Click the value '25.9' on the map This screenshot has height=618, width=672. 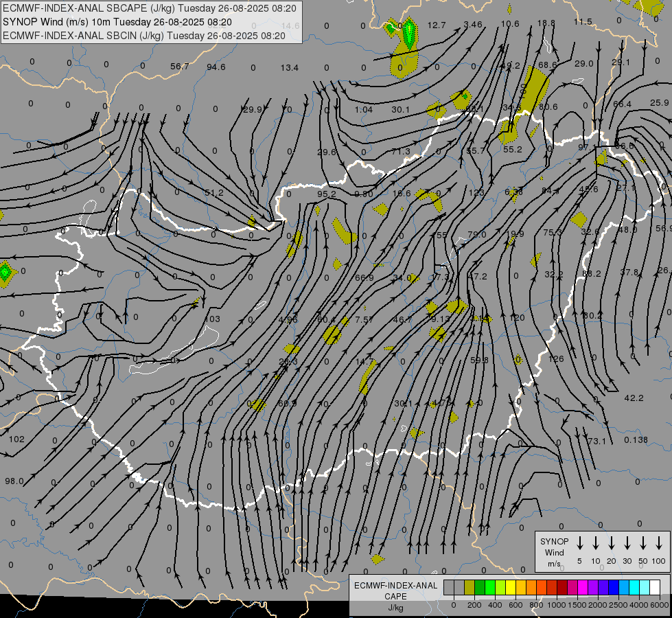tap(659, 102)
